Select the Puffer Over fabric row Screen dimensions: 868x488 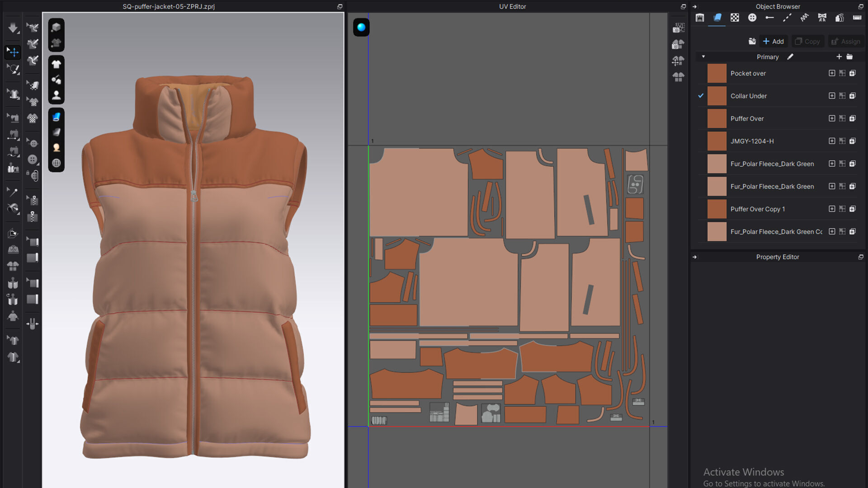(x=778, y=118)
